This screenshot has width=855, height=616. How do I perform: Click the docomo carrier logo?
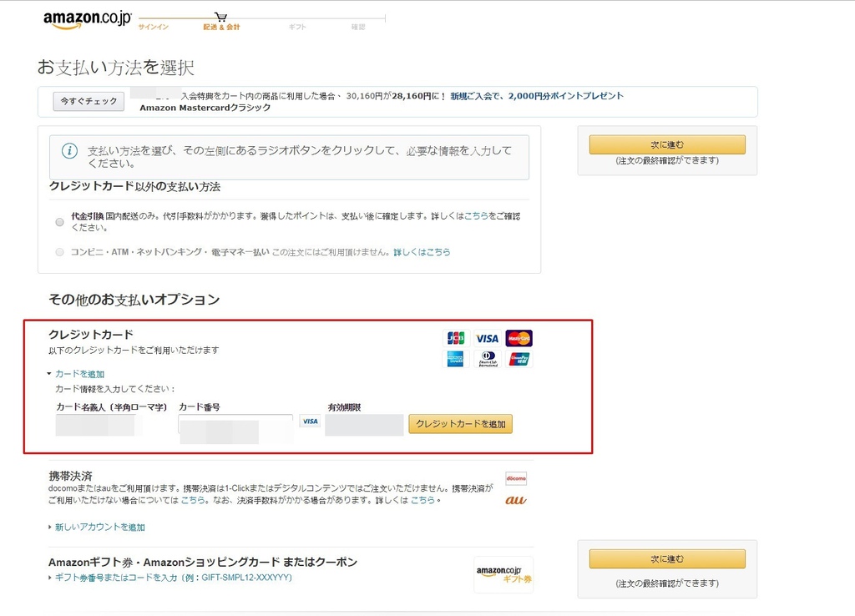pos(516,478)
